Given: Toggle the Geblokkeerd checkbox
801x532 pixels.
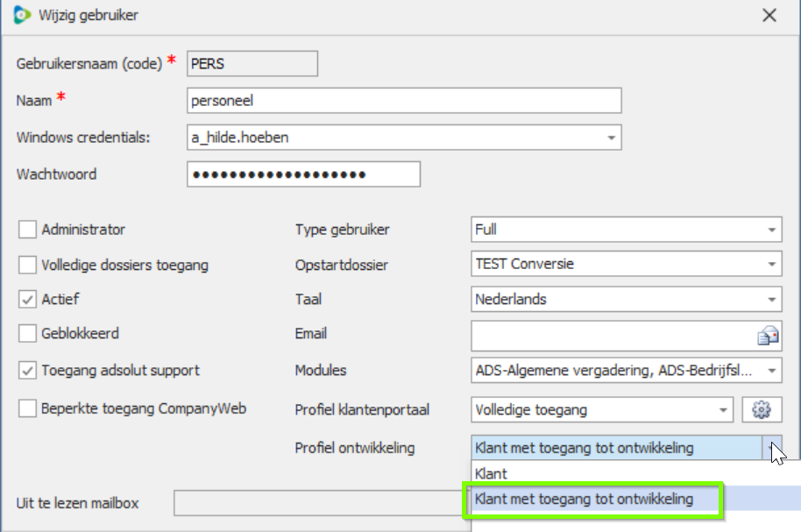Looking at the screenshot, I should point(28,334).
